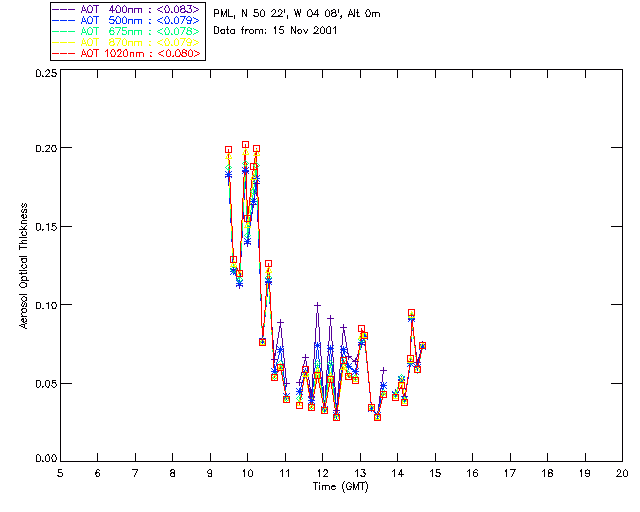Click the x-axis label 12
640x512 pixels.
point(322,473)
